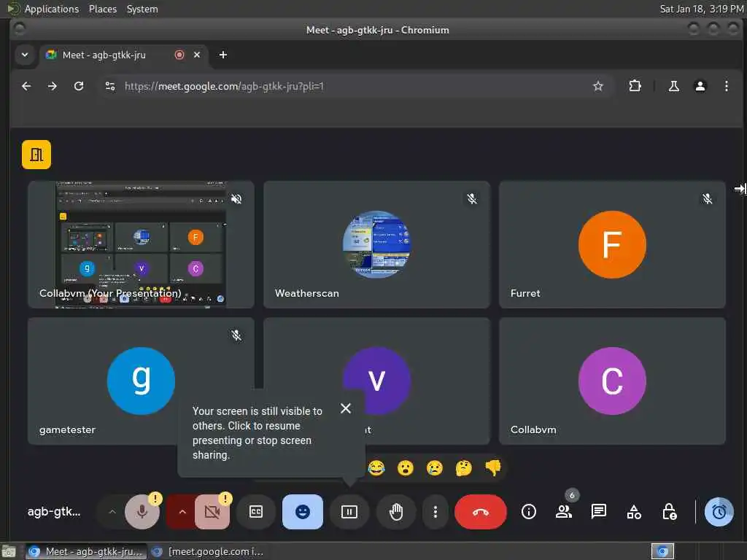
Task: Open a new browser tab
Action: 223,55
